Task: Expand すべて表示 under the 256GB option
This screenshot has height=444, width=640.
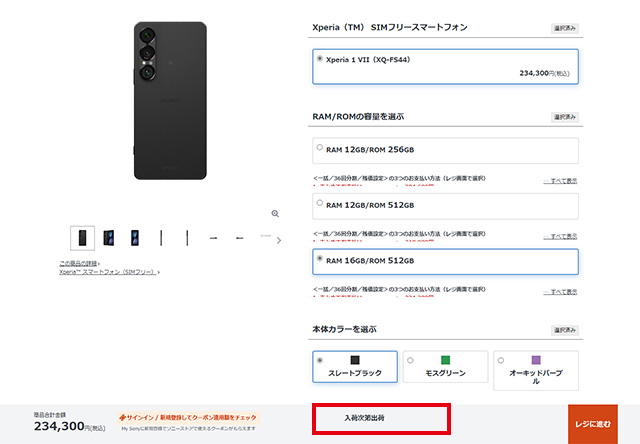Action: point(560,181)
